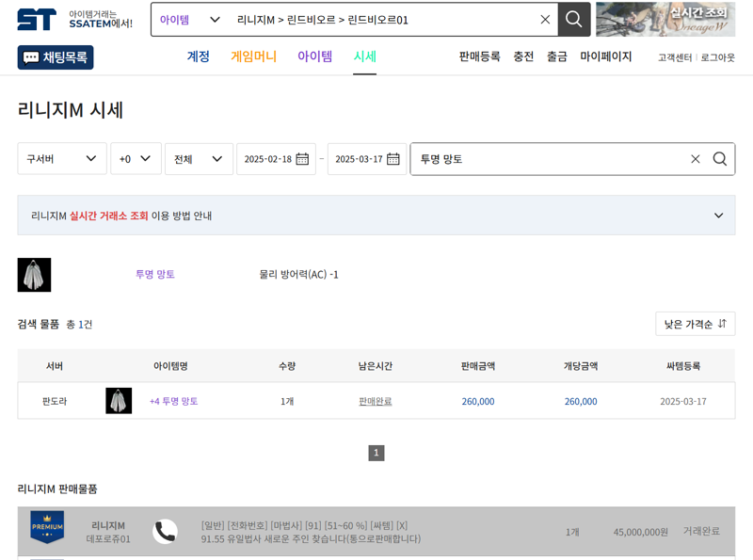The image size is (753, 560).
Task: Click the 판도라 server cell
Action: (55, 401)
